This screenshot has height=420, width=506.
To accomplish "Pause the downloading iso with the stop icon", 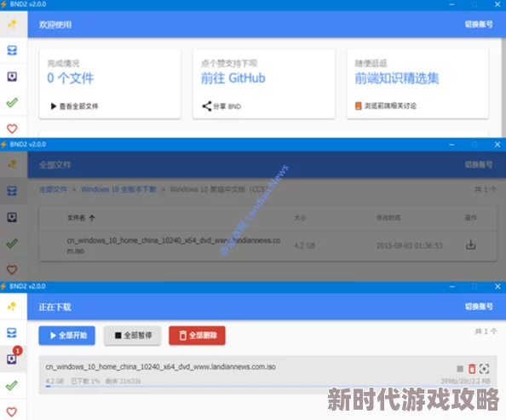I will tap(460, 369).
